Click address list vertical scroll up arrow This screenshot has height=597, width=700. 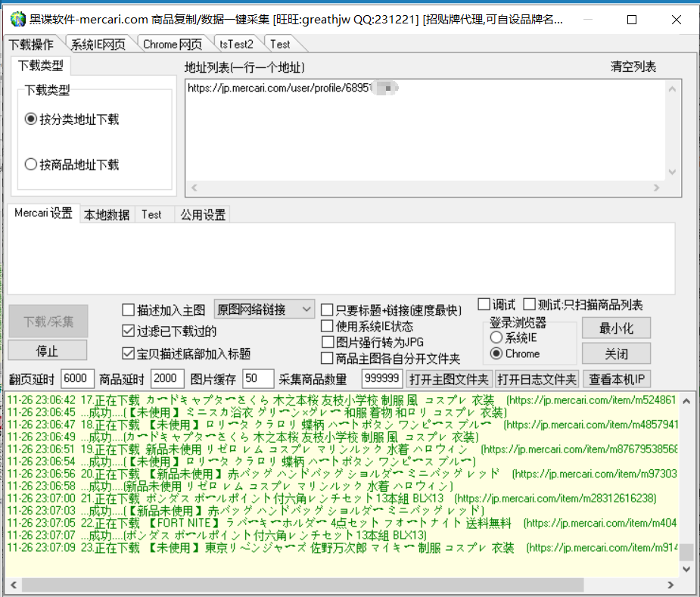click(x=672, y=89)
